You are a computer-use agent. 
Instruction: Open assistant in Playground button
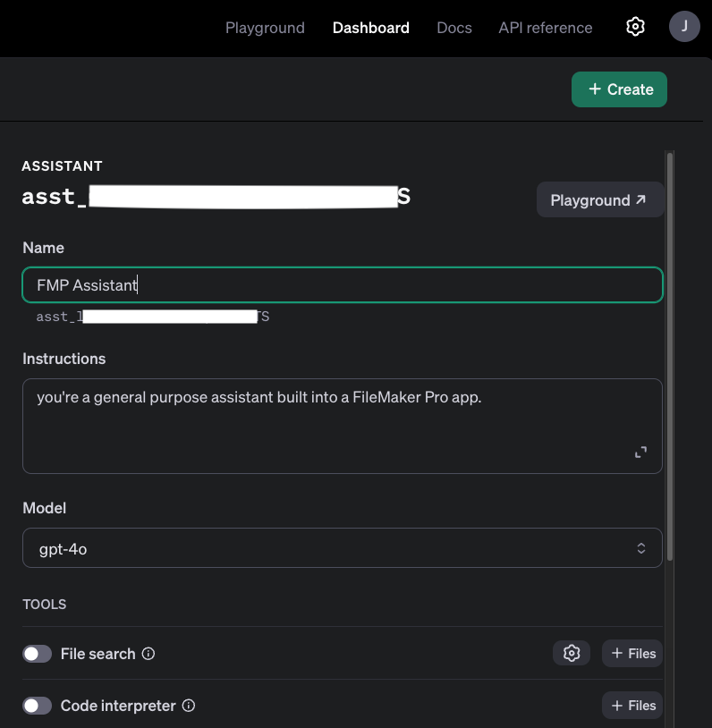coord(599,200)
